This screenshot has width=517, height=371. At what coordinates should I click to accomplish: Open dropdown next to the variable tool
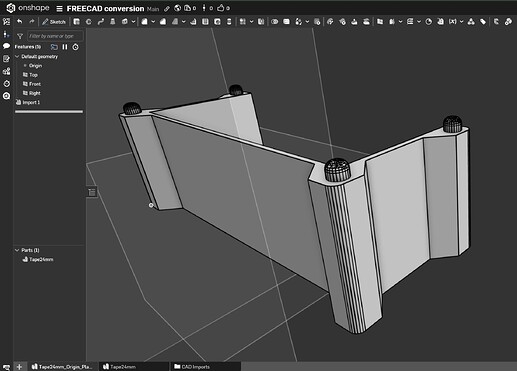tap(462, 22)
